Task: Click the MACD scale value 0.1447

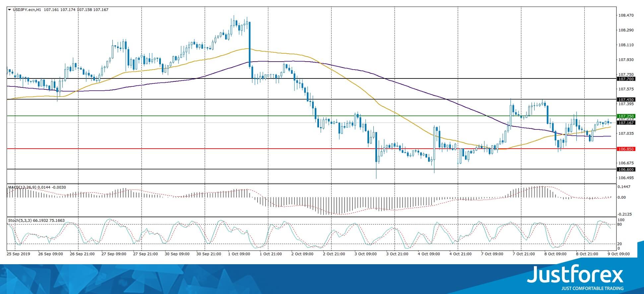Action: (624, 187)
